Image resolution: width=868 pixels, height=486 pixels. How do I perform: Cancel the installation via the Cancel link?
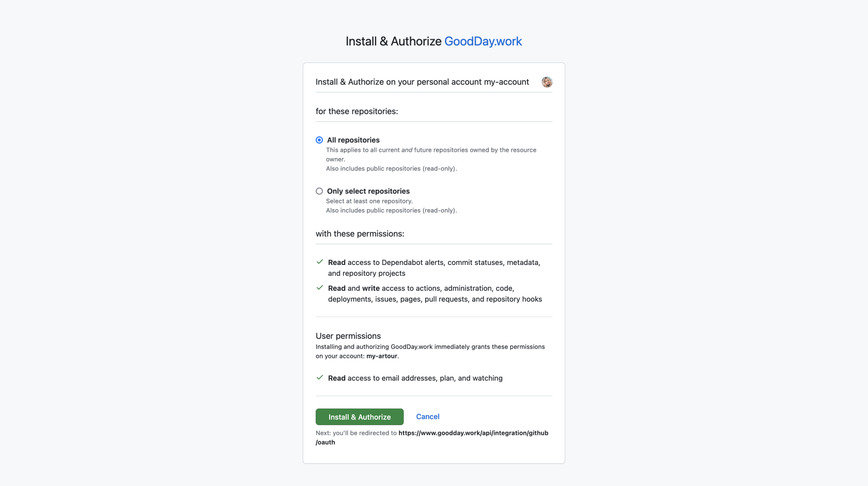(428, 417)
